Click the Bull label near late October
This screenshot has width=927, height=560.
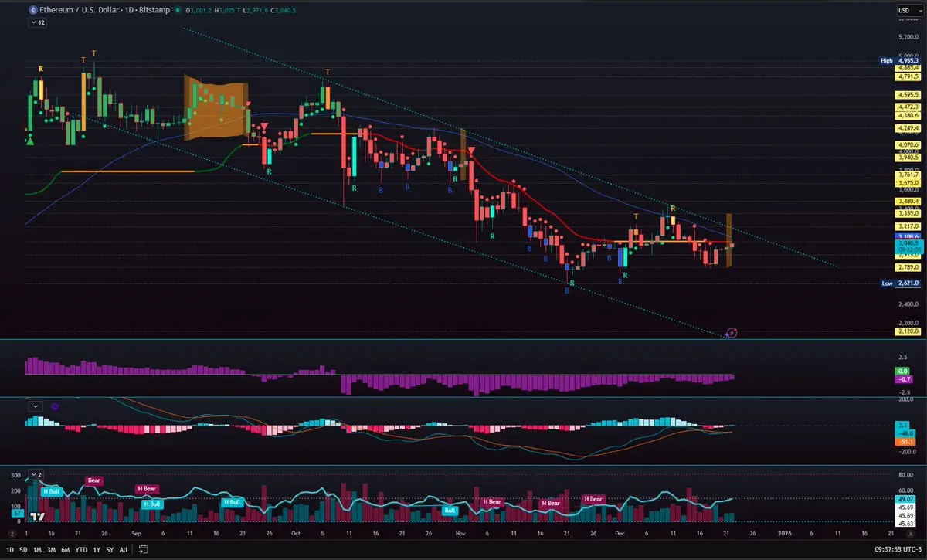point(450,511)
